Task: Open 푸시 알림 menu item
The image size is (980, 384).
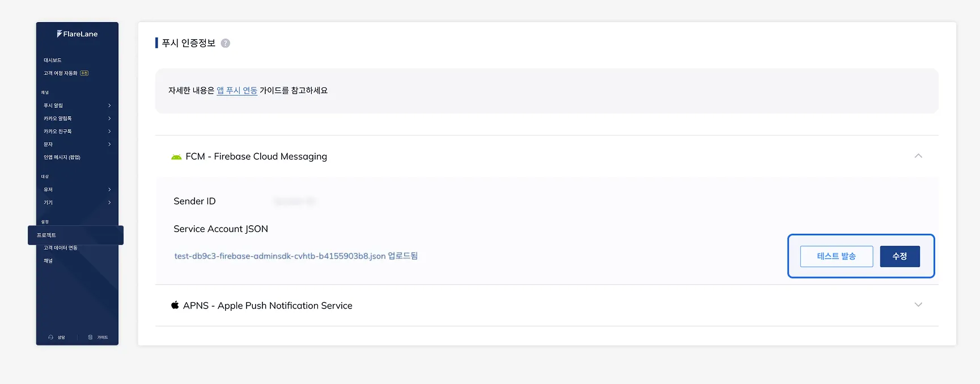Action: click(53, 106)
